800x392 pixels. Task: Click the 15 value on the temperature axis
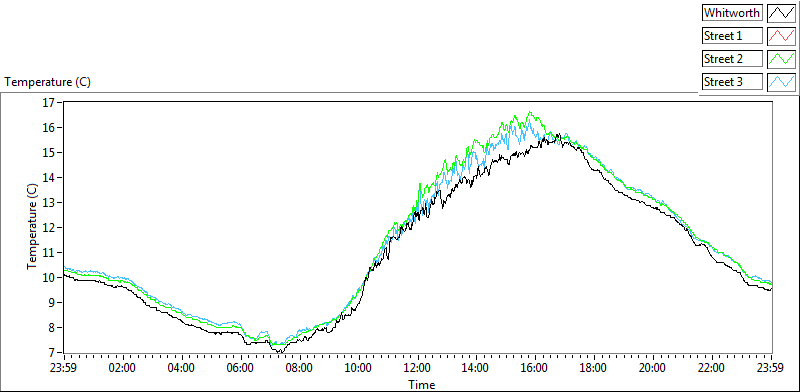tap(48, 153)
